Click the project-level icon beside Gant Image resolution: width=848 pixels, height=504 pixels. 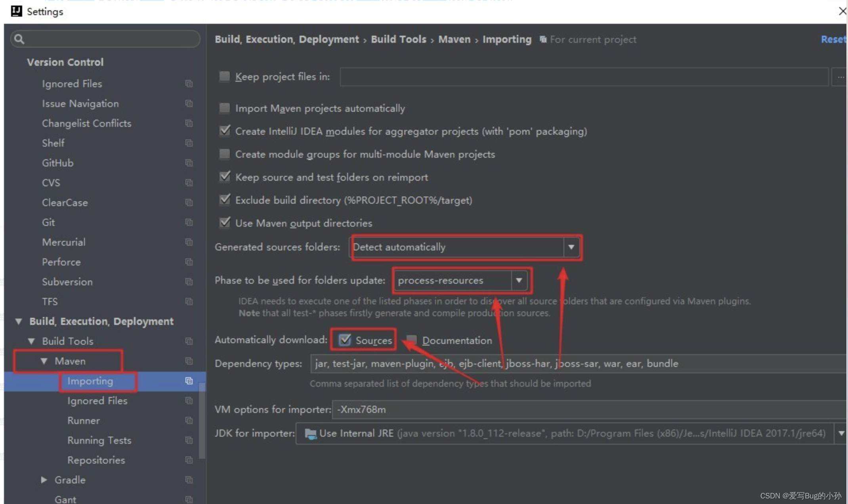tap(189, 499)
